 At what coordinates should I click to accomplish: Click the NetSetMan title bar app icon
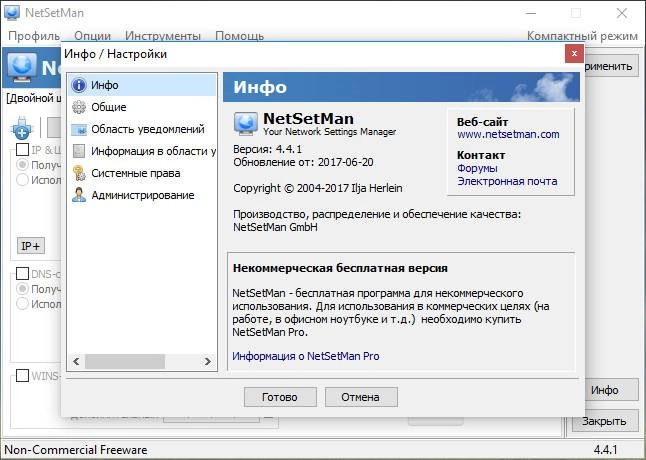pos(12,12)
